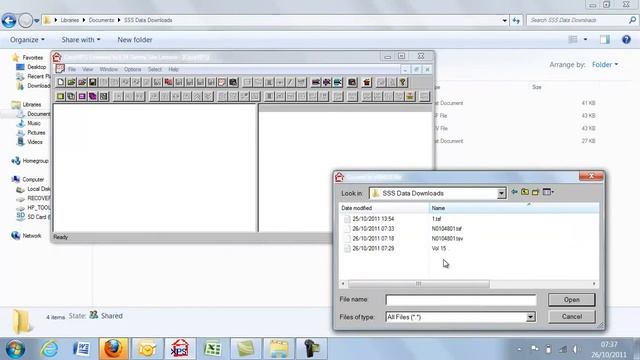
Task: Click the Cancel button in dialog
Action: [x=571, y=316]
